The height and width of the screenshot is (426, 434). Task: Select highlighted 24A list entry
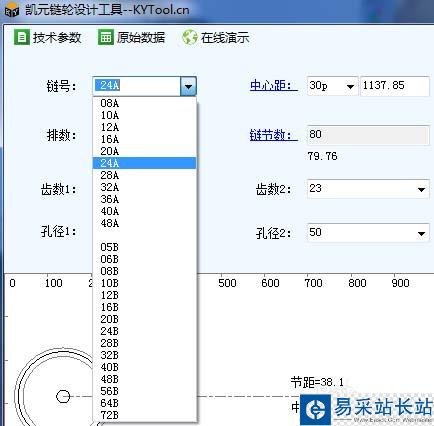point(144,163)
